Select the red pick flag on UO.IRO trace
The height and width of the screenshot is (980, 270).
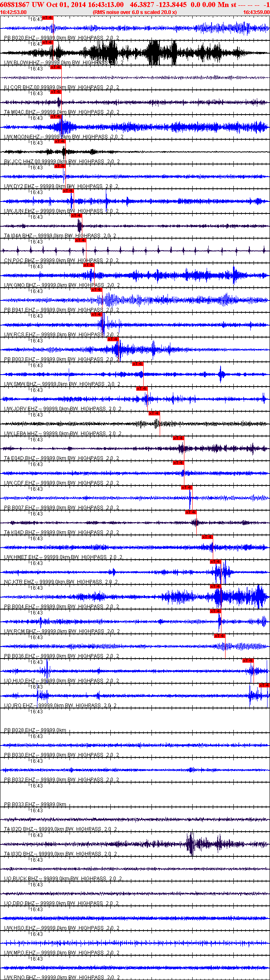point(264,685)
